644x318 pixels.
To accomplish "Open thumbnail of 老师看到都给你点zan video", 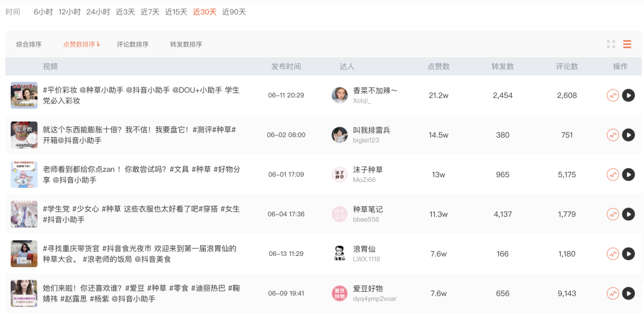I will pyautogui.click(x=24, y=175).
